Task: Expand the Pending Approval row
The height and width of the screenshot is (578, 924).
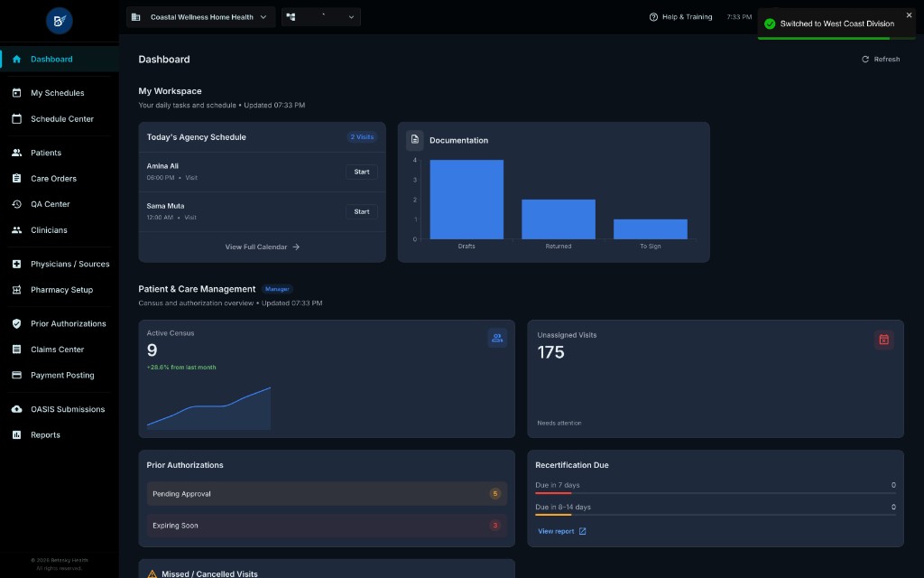Action: 327,494
